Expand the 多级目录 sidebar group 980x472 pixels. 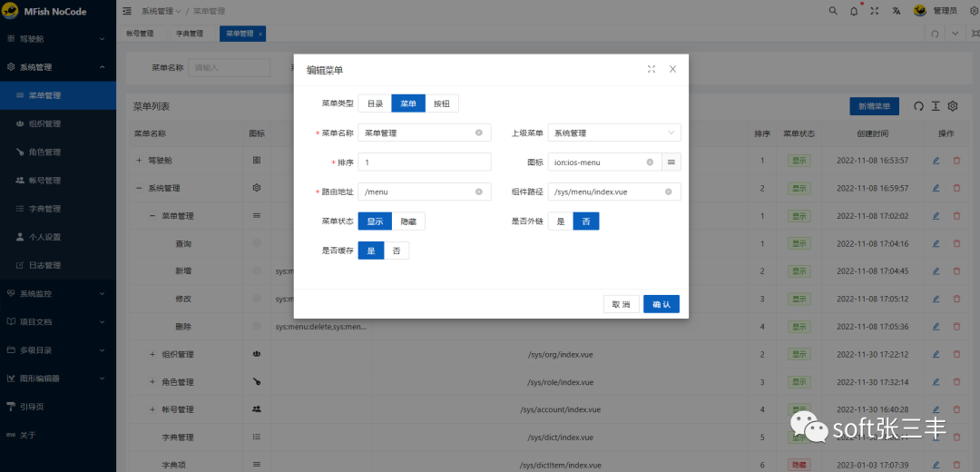click(58, 350)
